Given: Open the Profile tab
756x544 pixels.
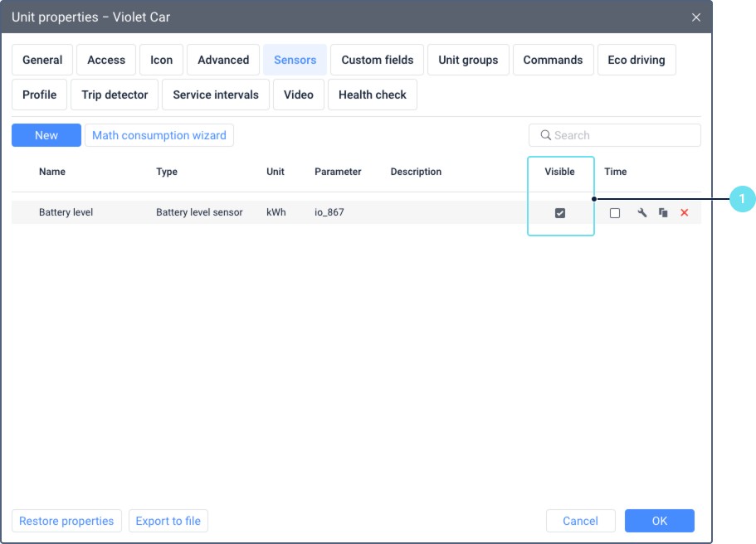Looking at the screenshot, I should pos(40,95).
